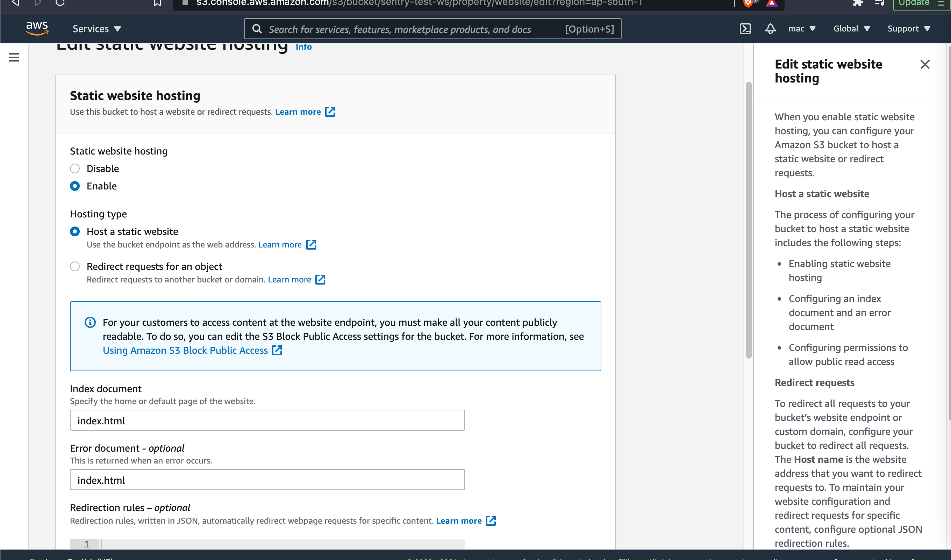Open the navigation hamburger menu
This screenshot has height=560, width=951.
click(x=14, y=57)
